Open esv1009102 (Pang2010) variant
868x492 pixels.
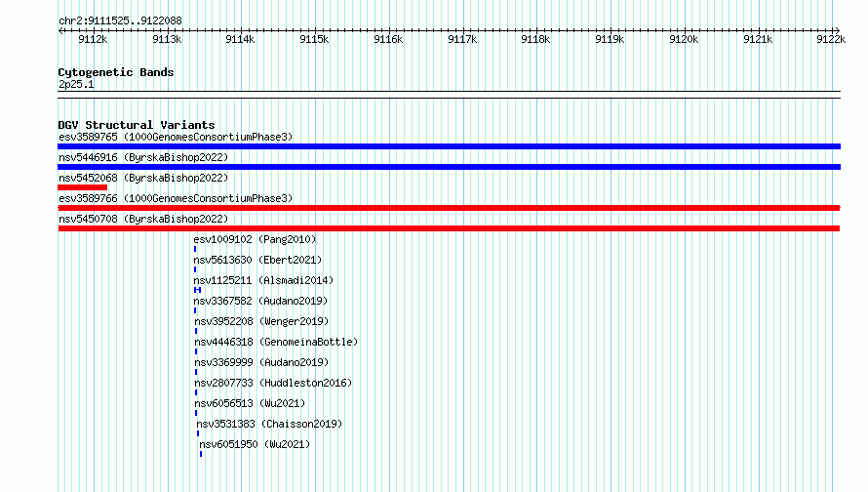point(255,239)
